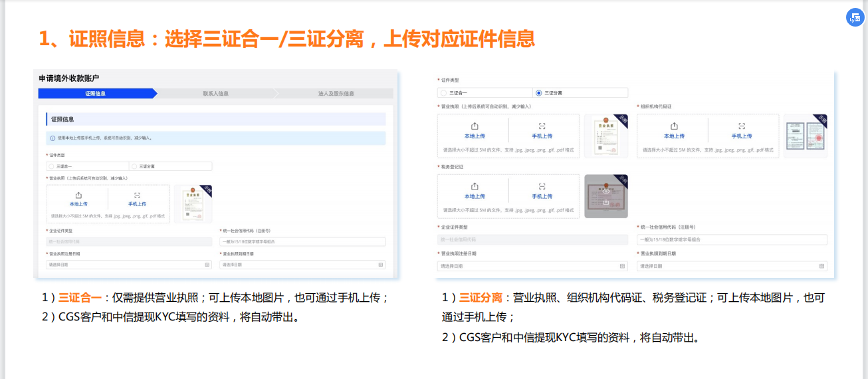Click 本地上传 icon in 申请境外收款账户 panel
This screenshot has width=868, height=379.
pyautogui.click(x=78, y=195)
